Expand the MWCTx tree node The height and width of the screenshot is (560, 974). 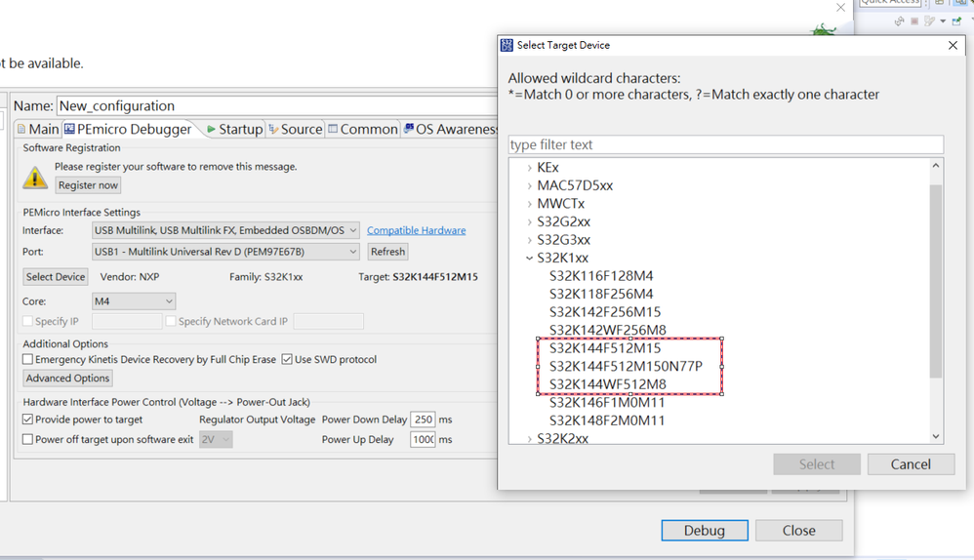click(x=529, y=204)
